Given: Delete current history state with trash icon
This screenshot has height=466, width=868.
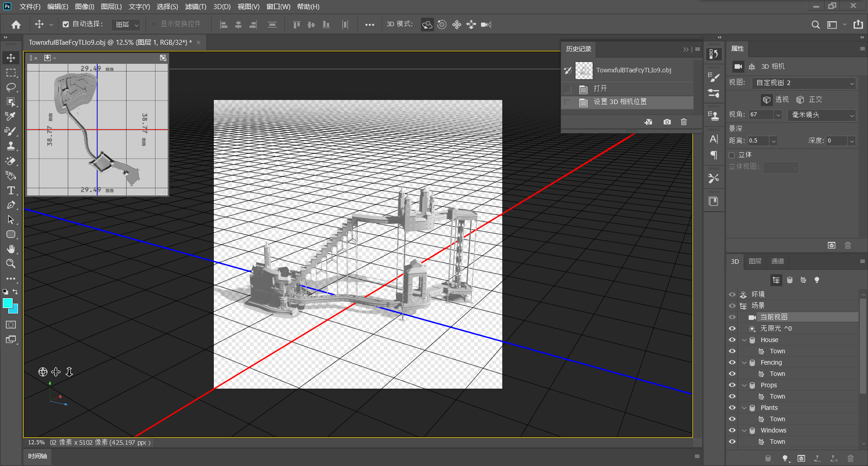Looking at the screenshot, I should (684, 122).
